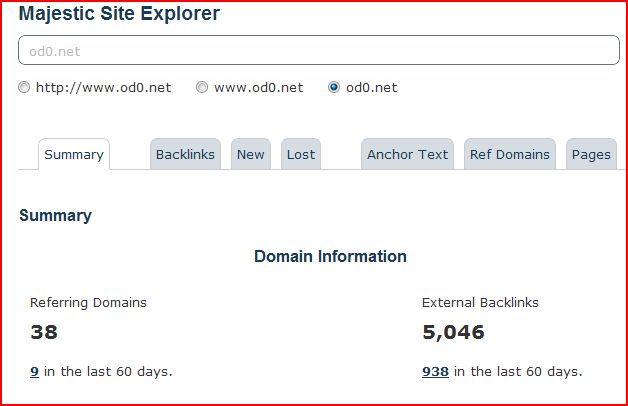Open the 9 referring domains link

pyautogui.click(x=34, y=372)
